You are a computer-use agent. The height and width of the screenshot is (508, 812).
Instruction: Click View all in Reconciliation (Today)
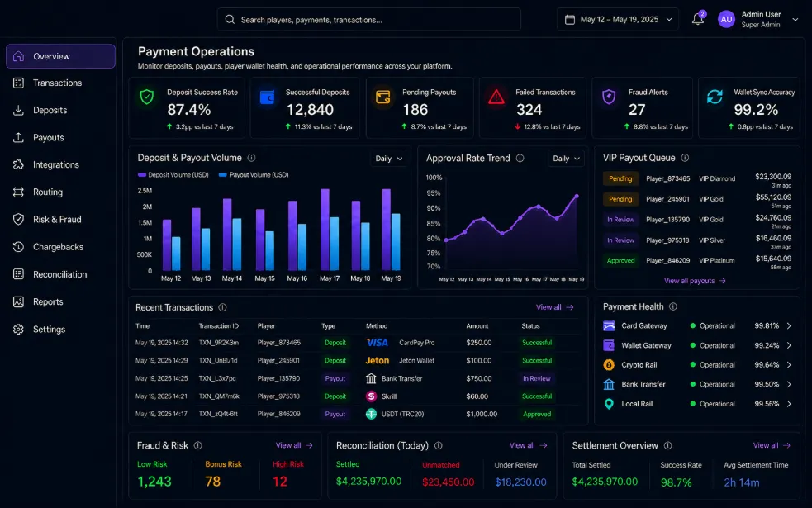click(x=528, y=445)
